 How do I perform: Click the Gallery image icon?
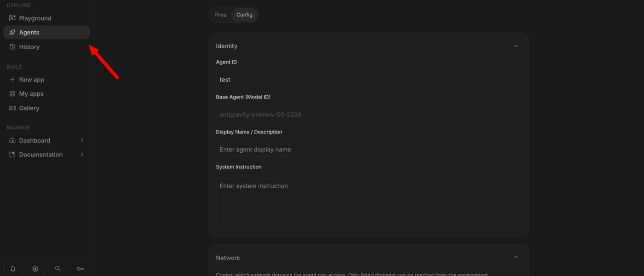pos(12,108)
